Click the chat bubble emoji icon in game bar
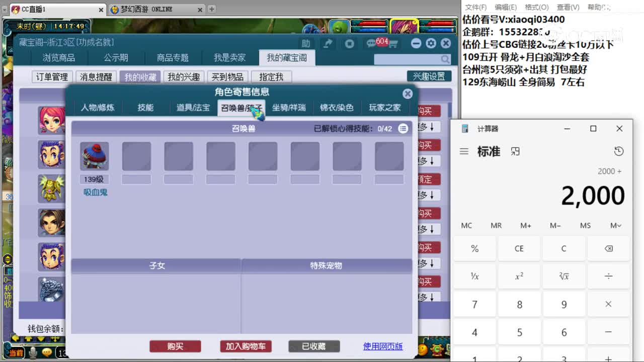Screen dimensions: 644x362 48,353
